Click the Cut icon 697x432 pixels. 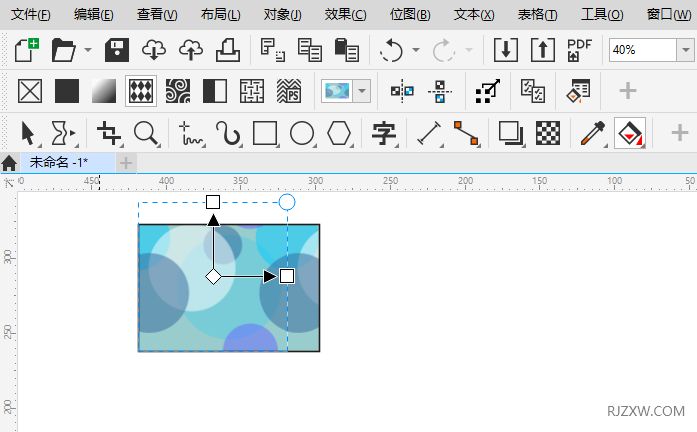coord(272,50)
